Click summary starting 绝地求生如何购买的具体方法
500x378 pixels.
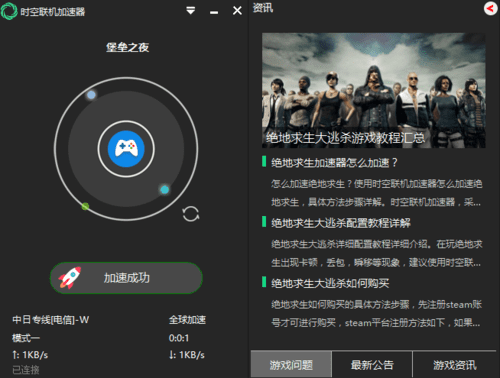(x=376, y=314)
